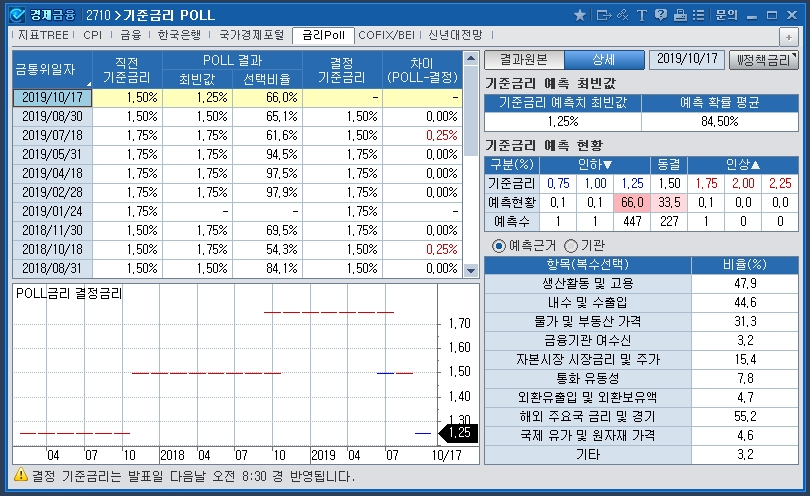Select the 2018/10/18 row date

pos(52,250)
